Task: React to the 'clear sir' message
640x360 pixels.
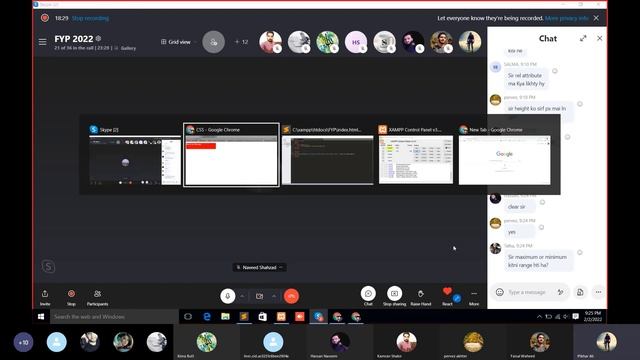Action: pyautogui.click(x=542, y=202)
